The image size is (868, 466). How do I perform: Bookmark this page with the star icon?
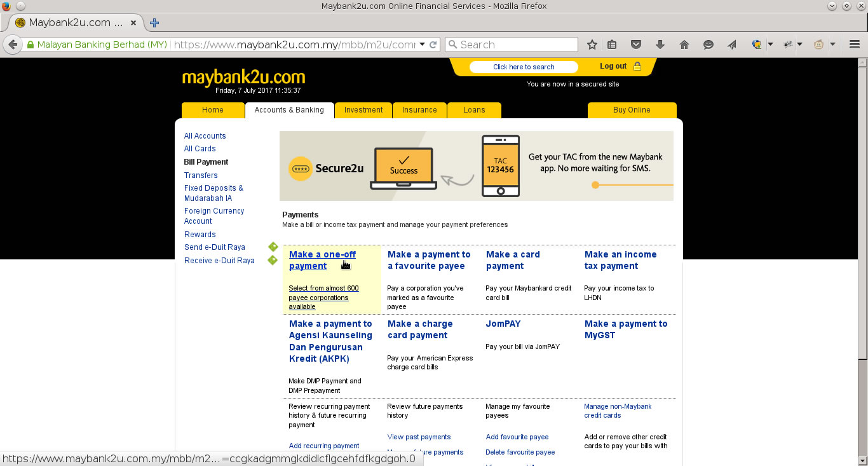[x=592, y=45]
